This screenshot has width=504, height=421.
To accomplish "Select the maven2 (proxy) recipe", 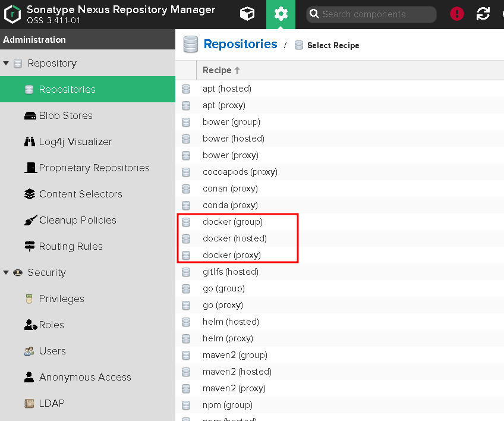I will [x=339, y=388].
